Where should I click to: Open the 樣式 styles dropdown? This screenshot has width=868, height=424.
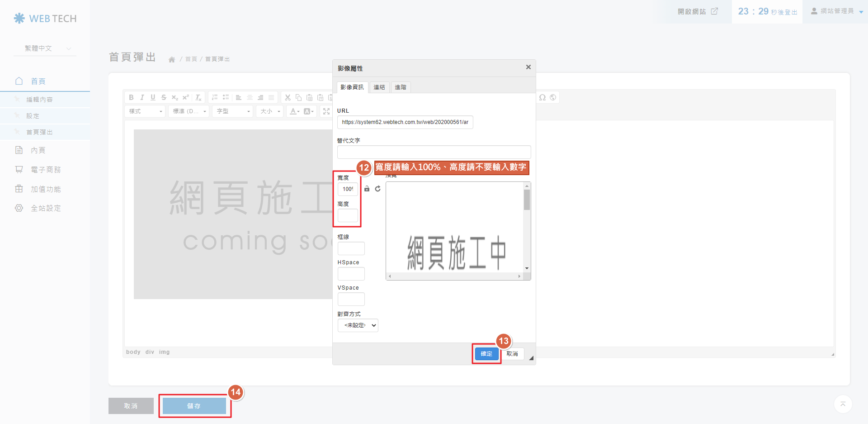[145, 111]
